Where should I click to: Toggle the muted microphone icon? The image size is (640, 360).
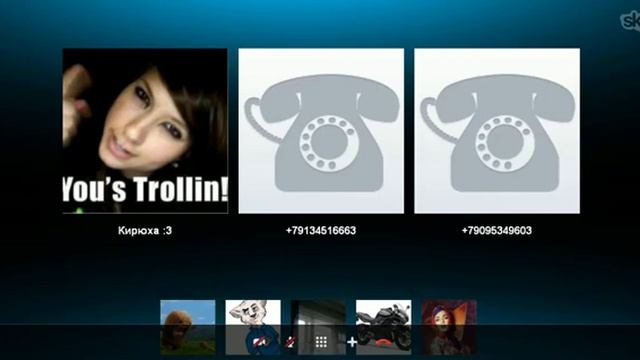tap(291, 342)
